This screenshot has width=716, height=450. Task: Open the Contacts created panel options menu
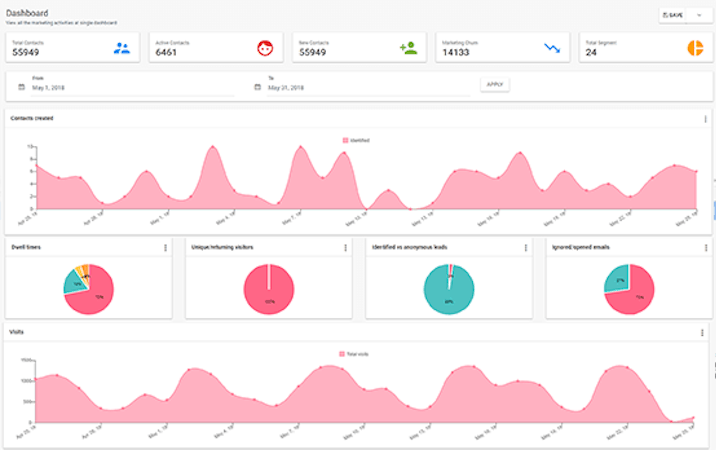point(705,119)
